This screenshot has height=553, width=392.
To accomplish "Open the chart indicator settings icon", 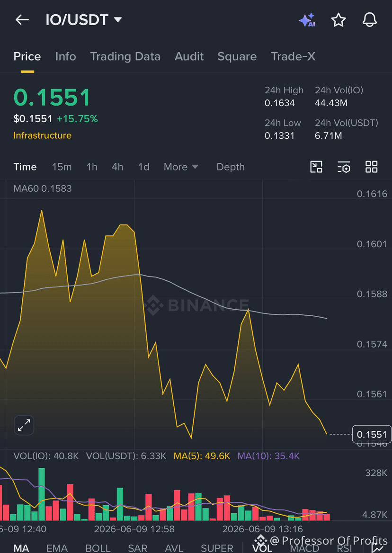I will [344, 167].
